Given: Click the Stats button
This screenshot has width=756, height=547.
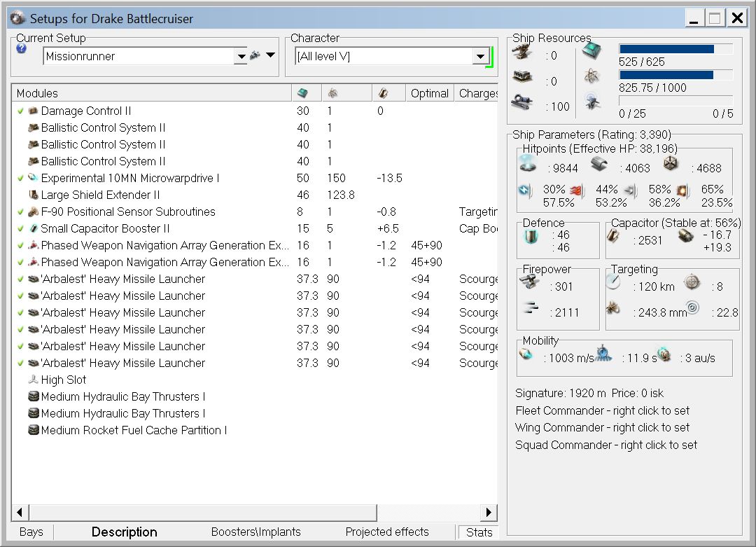Looking at the screenshot, I should click(479, 532).
